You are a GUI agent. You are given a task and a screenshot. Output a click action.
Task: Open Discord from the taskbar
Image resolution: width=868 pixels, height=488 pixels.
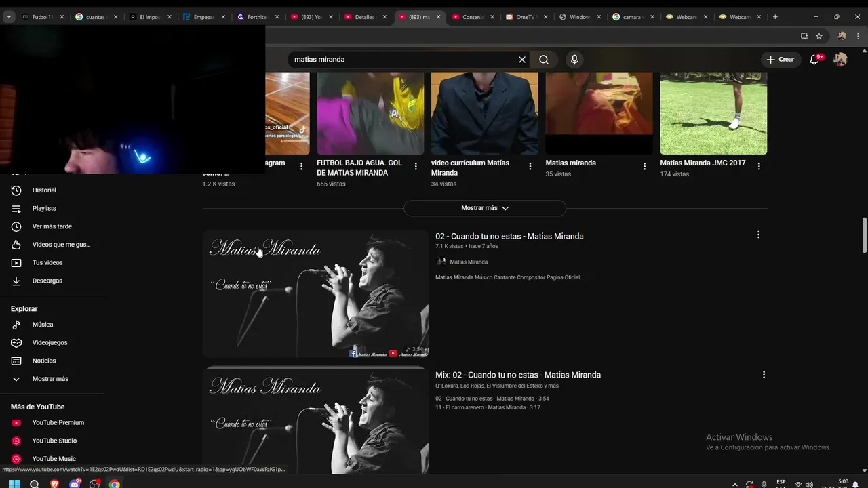[75, 484]
